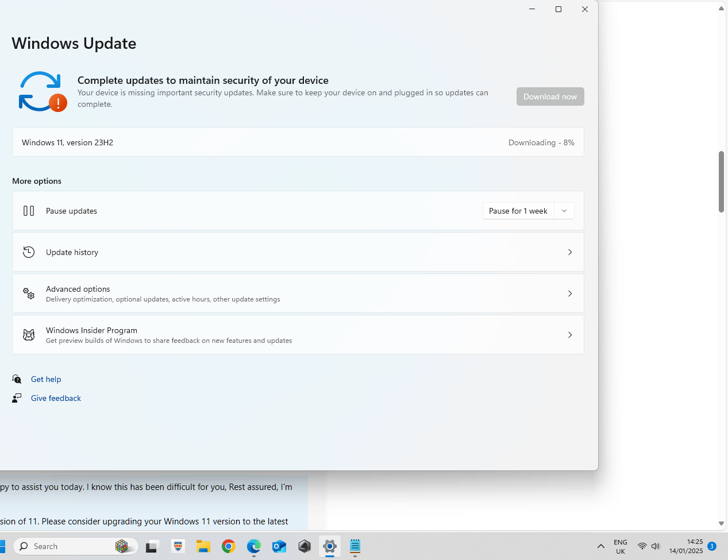728x560 pixels.
Task: Click the Pause updates icon
Action: pos(29,211)
